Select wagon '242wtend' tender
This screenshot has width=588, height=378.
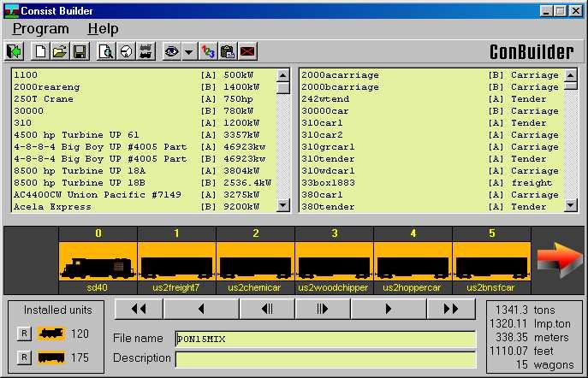click(431, 99)
